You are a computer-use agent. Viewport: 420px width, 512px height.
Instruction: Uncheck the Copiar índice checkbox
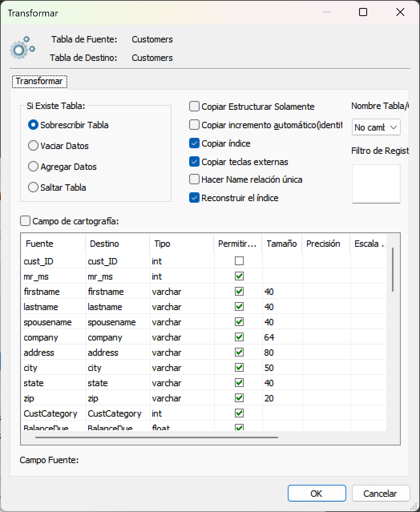coord(194,143)
